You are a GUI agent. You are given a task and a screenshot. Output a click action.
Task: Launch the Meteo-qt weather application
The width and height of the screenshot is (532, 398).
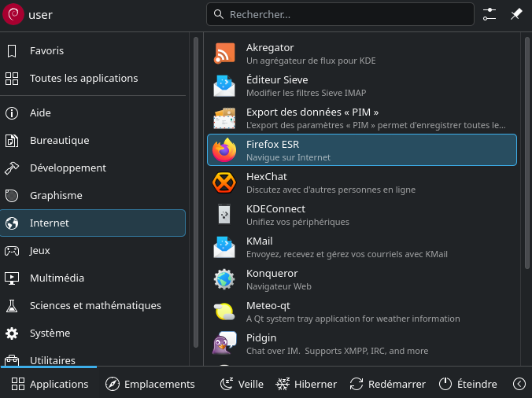[x=361, y=311]
